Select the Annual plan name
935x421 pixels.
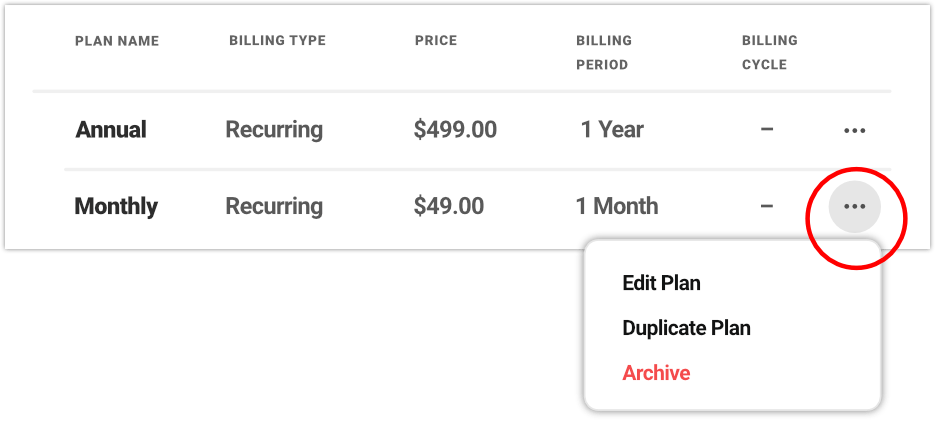point(111,130)
